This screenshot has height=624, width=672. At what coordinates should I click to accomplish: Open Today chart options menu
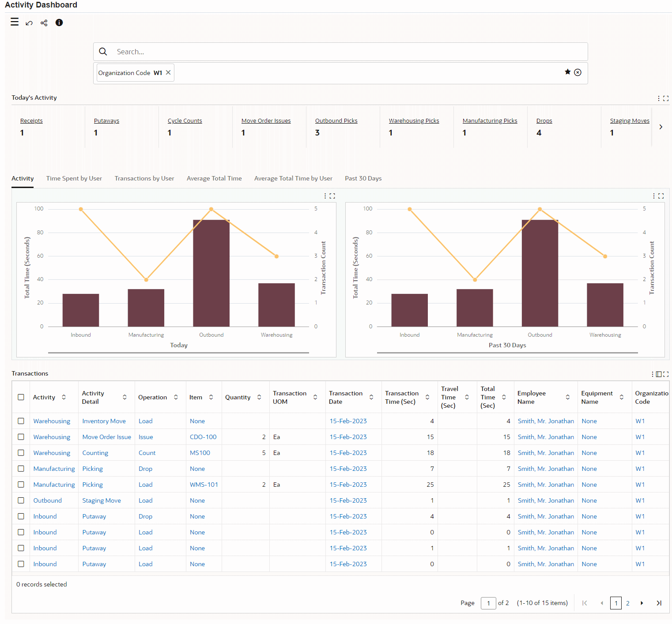(x=325, y=196)
